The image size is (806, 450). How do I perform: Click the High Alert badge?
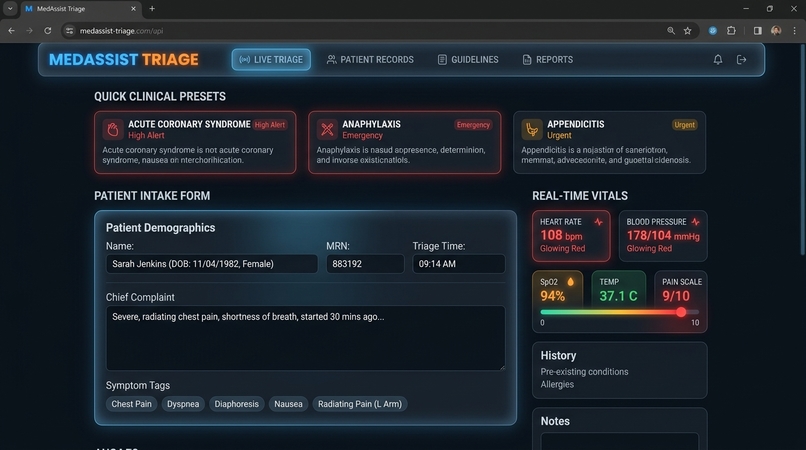tap(270, 125)
